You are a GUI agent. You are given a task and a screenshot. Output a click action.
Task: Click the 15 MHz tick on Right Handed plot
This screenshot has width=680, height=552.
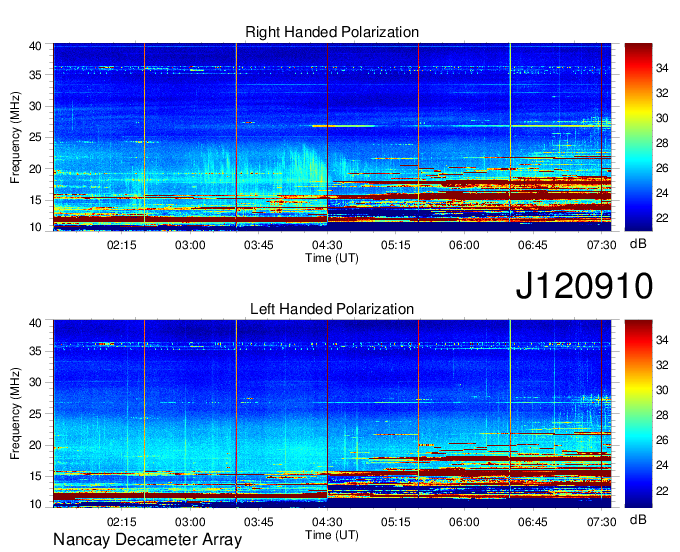pyautogui.click(x=35, y=200)
